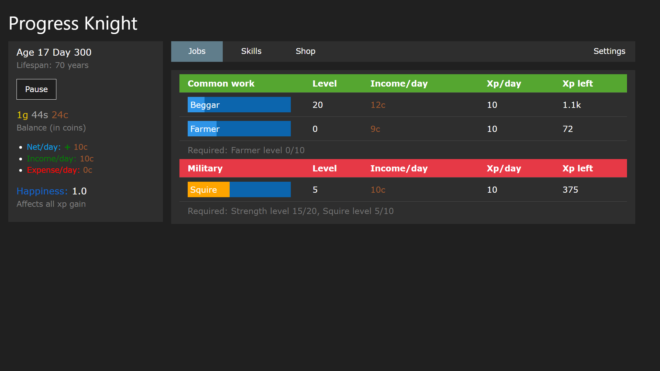Click Farmer income value 9c

pyautogui.click(x=375, y=129)
